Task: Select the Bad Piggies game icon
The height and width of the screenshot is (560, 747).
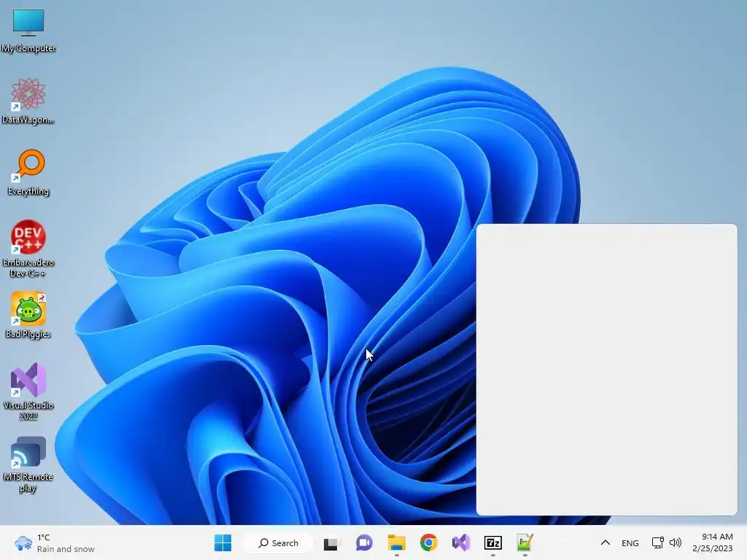Action: [x=28, y=315]
